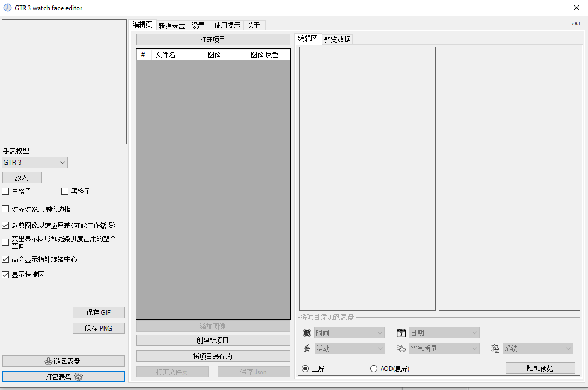Click the watch face preview area
The width and height of the screenshot is (588, 390).
tap(64, 82)
